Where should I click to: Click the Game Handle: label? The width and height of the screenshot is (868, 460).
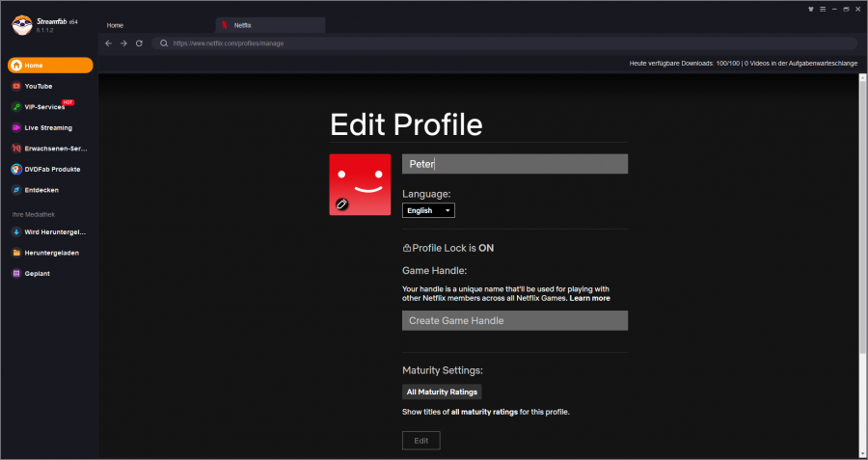pos(435,271)
